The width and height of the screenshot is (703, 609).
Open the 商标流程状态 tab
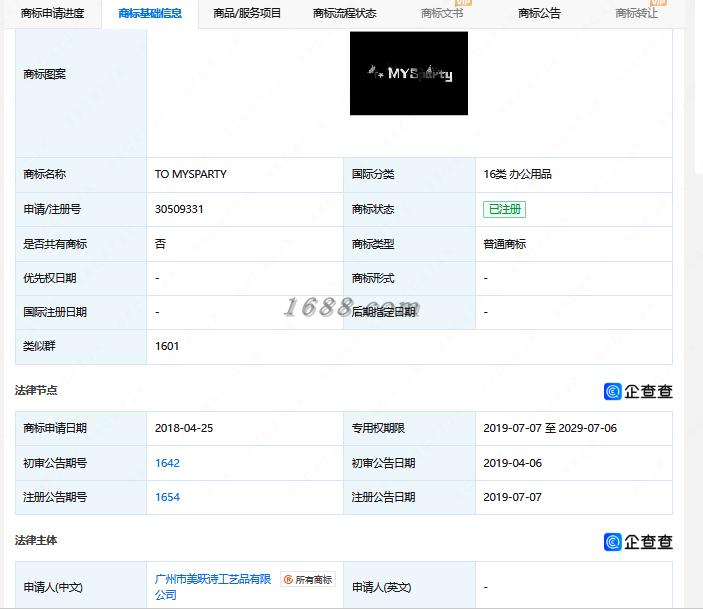coord(345,13)
